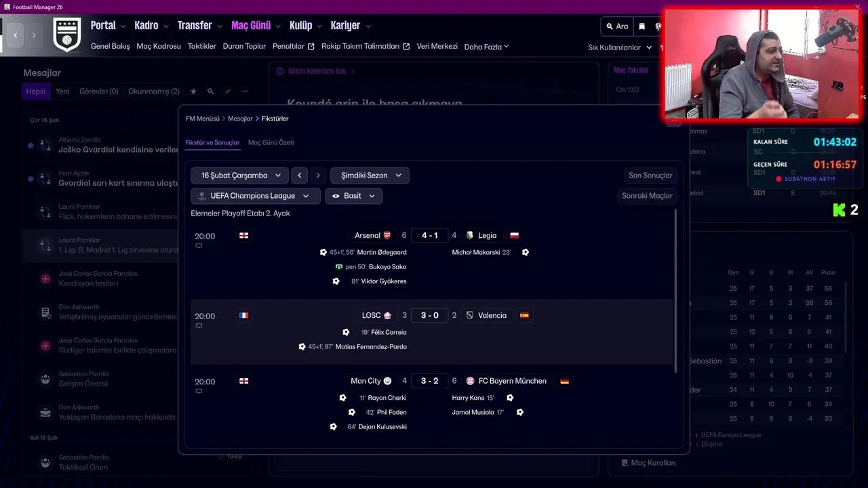Click the Arsenal club crest
868x488 pixels.
(x=387, y=235)
